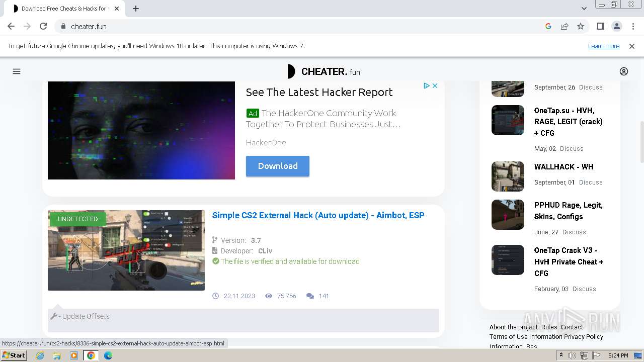Click the views eye icon 75 756
This screenshot has width=644, height=362.
269,296
